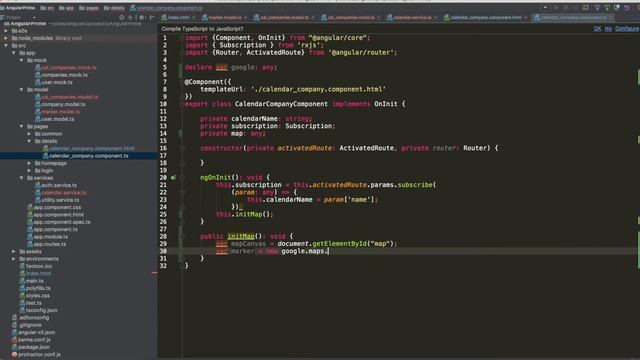
Task: Switch to the marker.model.ts tab
Action: [x=225, y=18]
